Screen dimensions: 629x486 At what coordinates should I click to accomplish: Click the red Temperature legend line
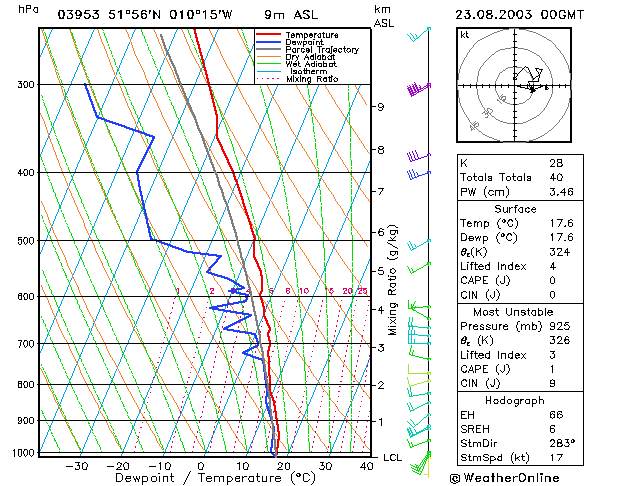click(x=268, y=35)
